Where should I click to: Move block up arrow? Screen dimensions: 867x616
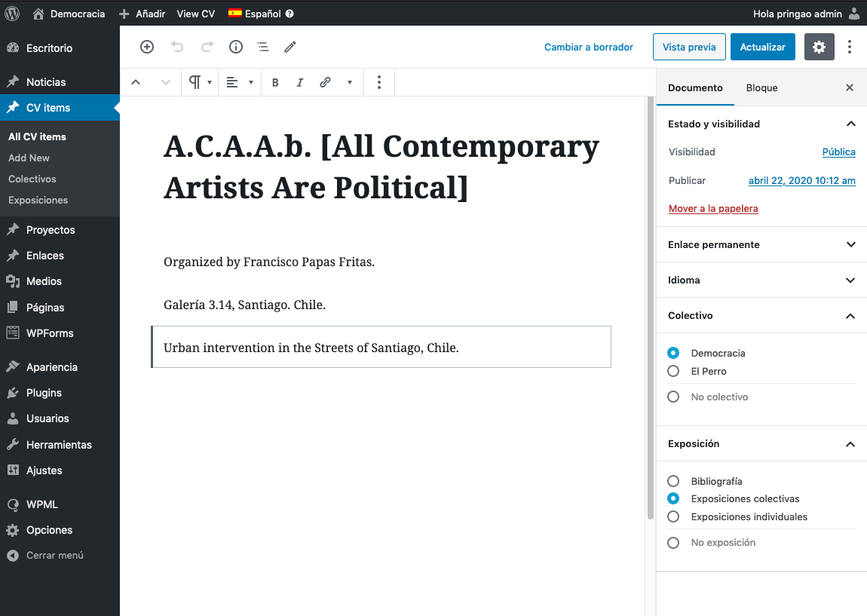pyautogui.click(x=136, y=82)
